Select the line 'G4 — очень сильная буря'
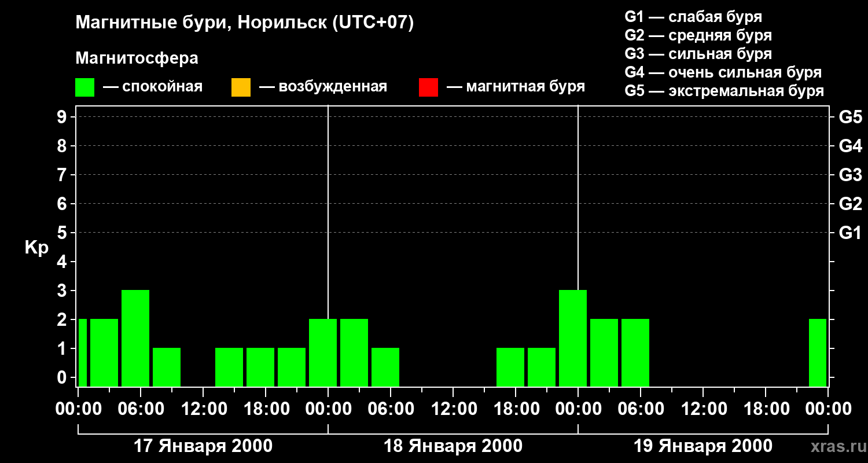Image resolution: width=868 pixels, height=463 pixels. tap(723, 72)
